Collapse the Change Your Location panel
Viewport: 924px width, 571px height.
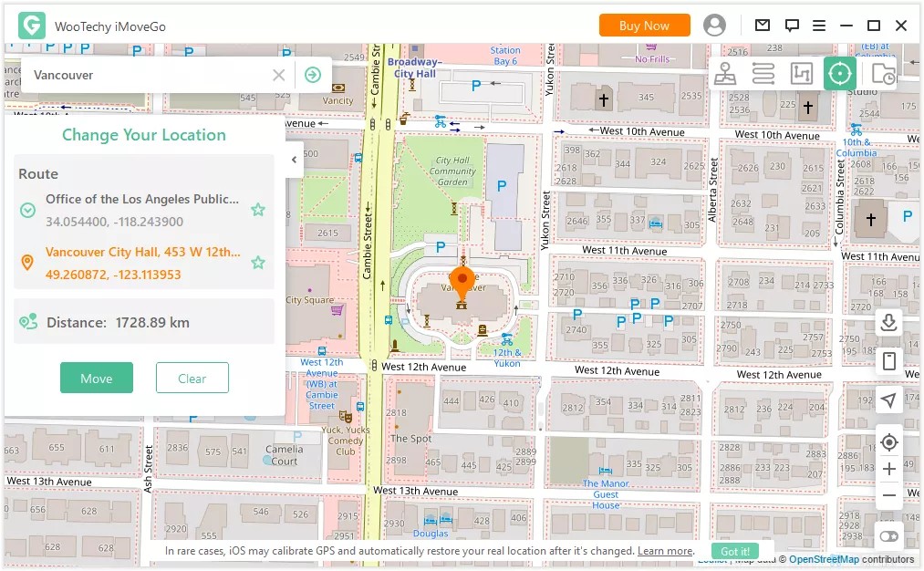(x=293, y=159)
